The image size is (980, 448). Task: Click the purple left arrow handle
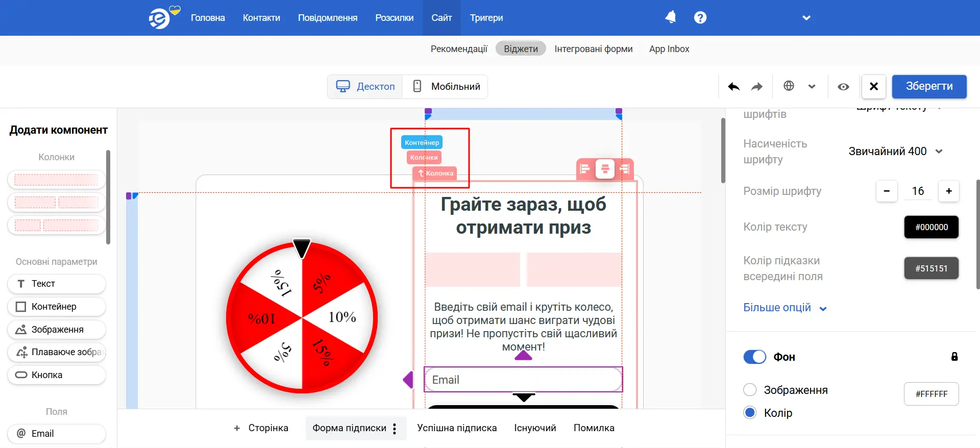tap(408, 380)
